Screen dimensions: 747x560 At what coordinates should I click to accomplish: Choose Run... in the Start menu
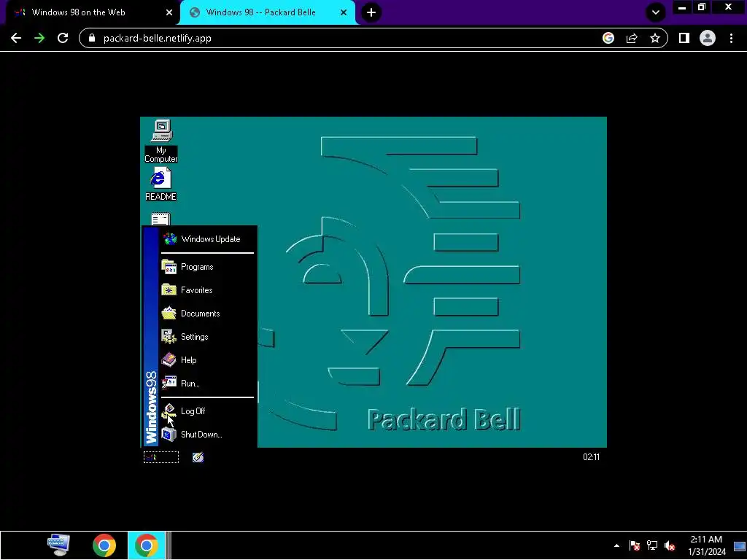click(208, 384)
